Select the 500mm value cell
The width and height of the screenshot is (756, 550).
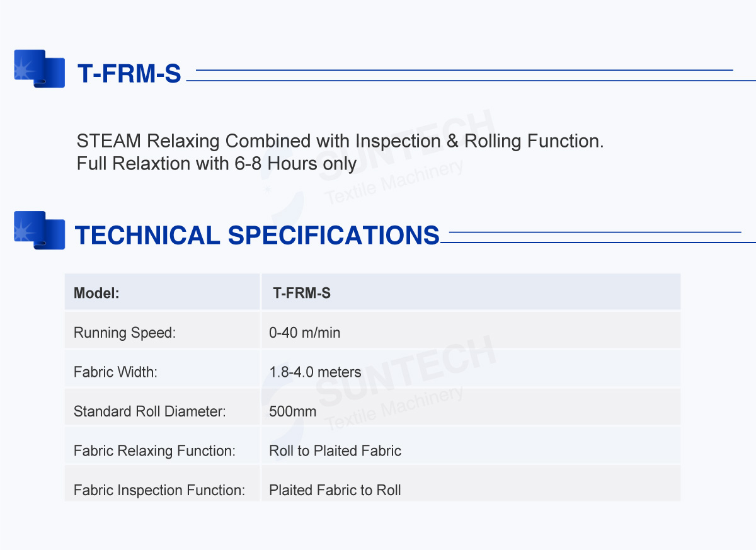coord(293,411)
